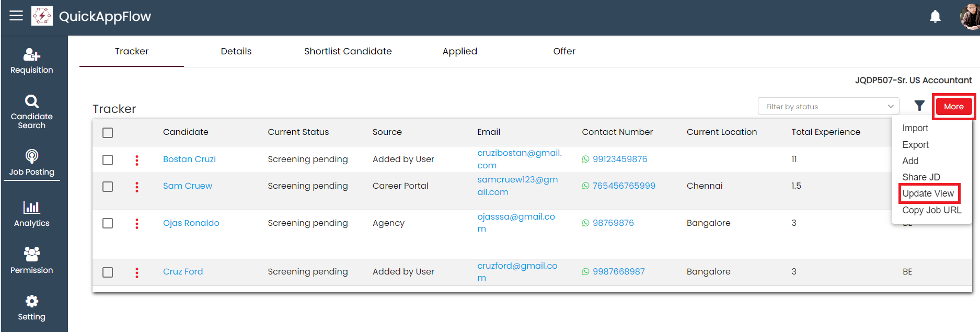
Task: Select the Cruz Ford row checkbox
Action: [108, 272]
